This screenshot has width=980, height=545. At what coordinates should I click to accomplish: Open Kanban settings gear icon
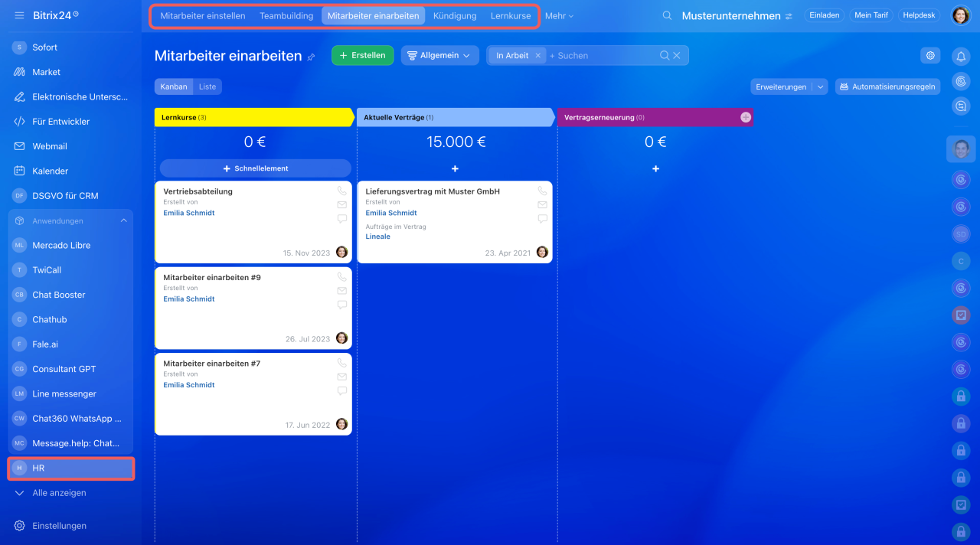[x=930, y=55]
